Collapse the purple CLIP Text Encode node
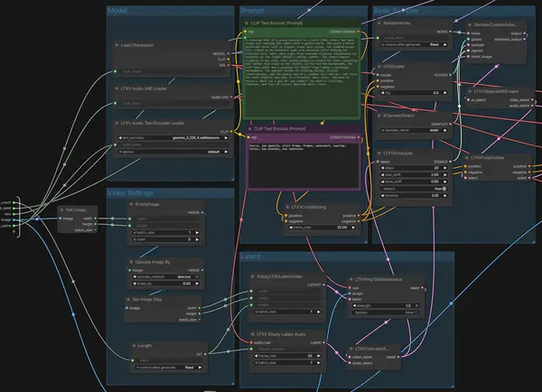 [x=249, y=128]
